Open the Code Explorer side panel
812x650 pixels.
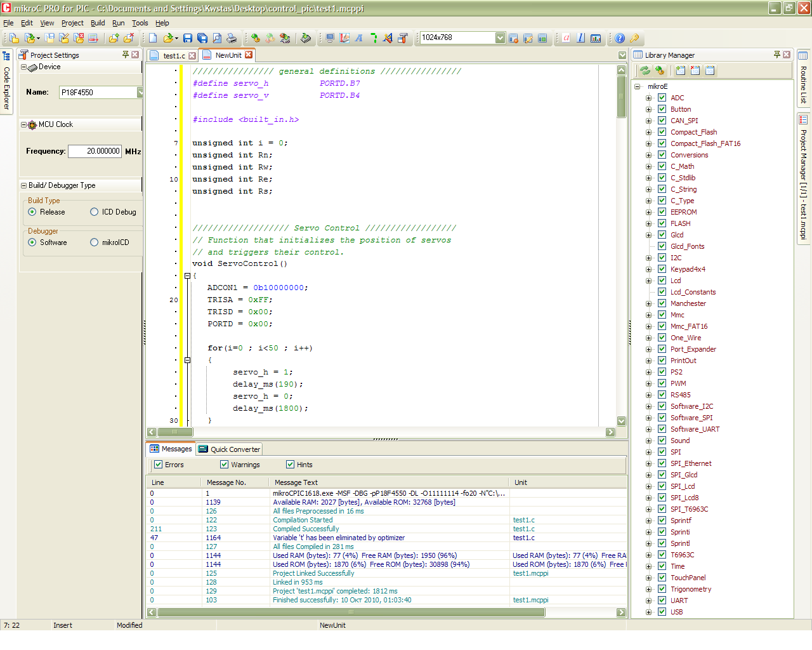6,81
